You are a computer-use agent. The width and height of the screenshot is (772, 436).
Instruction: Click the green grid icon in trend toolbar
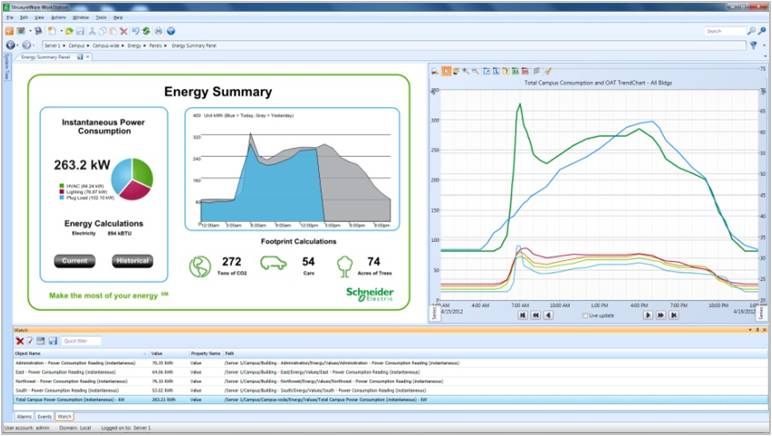(515, 71)
